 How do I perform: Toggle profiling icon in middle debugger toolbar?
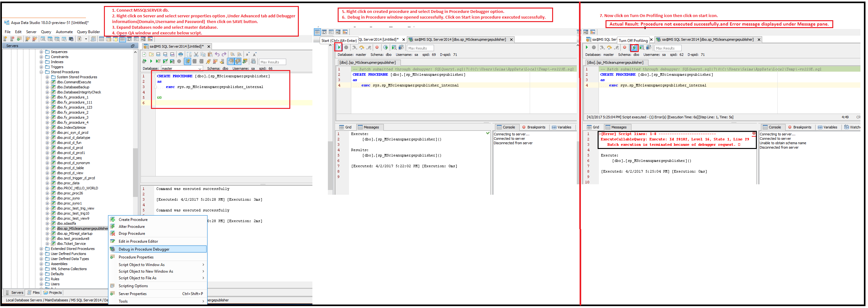(385, 47)
